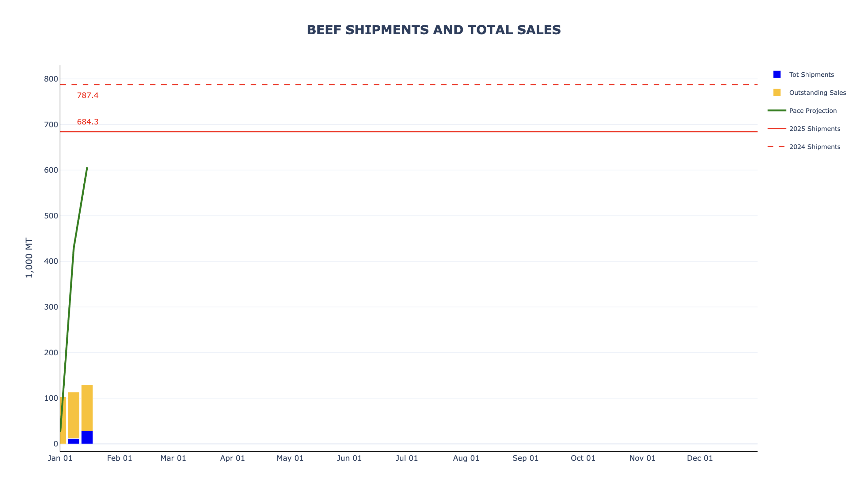867x504 pixels.
Task: Click the 1,000 MT y-axis title
Action: [x=29, y=258]
